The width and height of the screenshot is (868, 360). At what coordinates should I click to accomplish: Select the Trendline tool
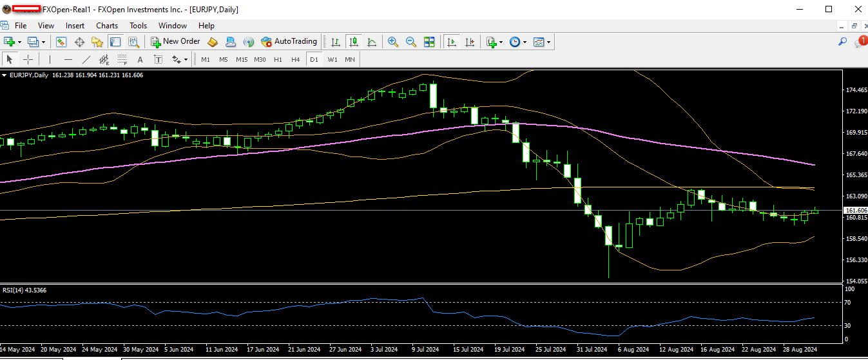pos(86,59)
